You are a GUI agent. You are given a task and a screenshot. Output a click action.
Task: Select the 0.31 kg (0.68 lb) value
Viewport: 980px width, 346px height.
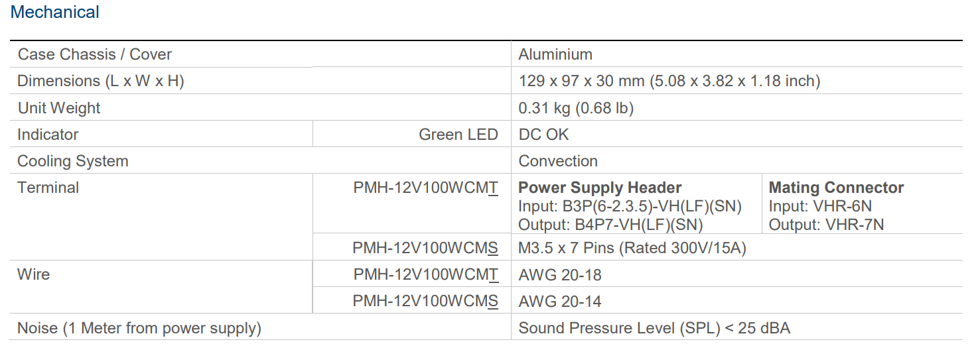coord(576,108)
